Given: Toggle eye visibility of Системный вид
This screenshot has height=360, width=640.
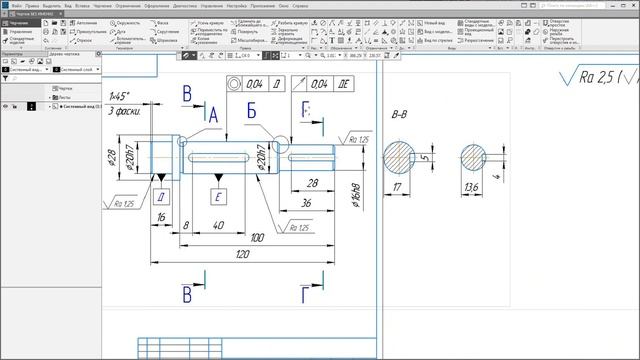Looking at the screenshot, I should click(x=5, y=107).
